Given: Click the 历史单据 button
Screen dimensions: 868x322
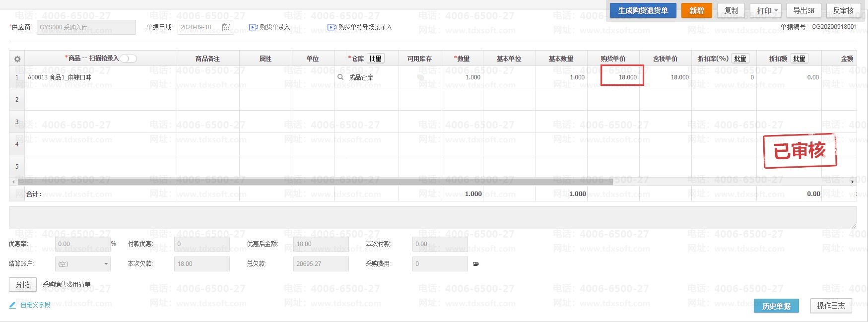Looking at the screenshot, I should pos(776,306).
